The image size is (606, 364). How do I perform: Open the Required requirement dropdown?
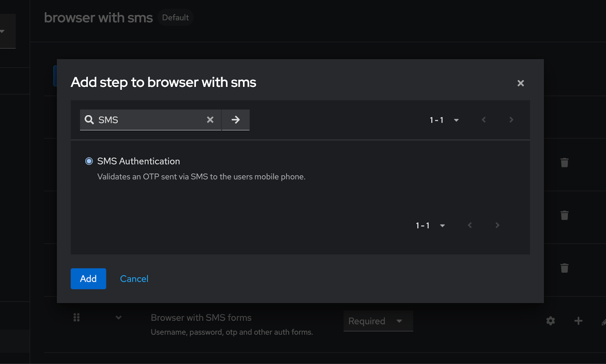tap(378, 320)
